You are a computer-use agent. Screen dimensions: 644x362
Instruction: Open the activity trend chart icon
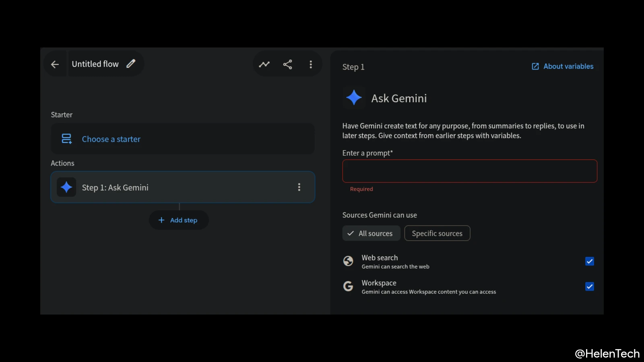264,64
